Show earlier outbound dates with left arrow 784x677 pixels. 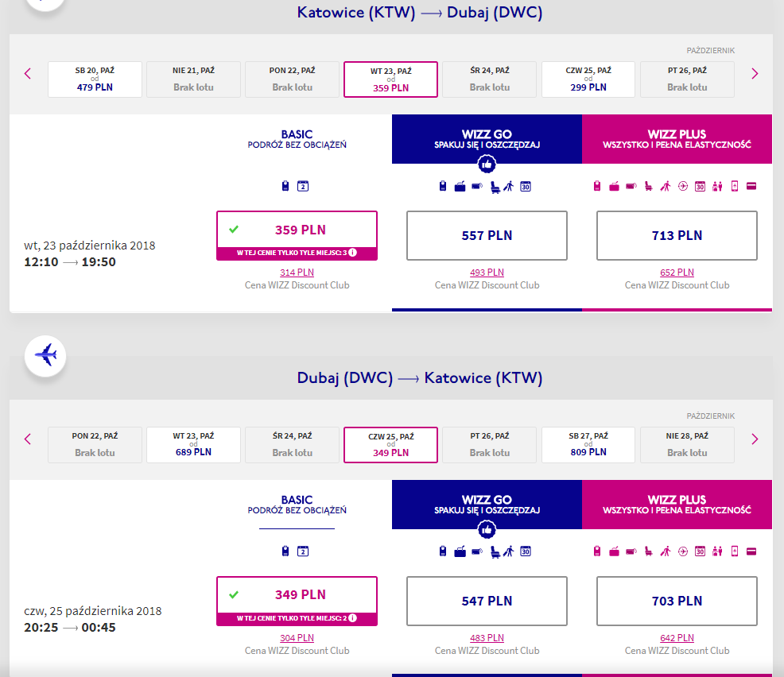28,74
